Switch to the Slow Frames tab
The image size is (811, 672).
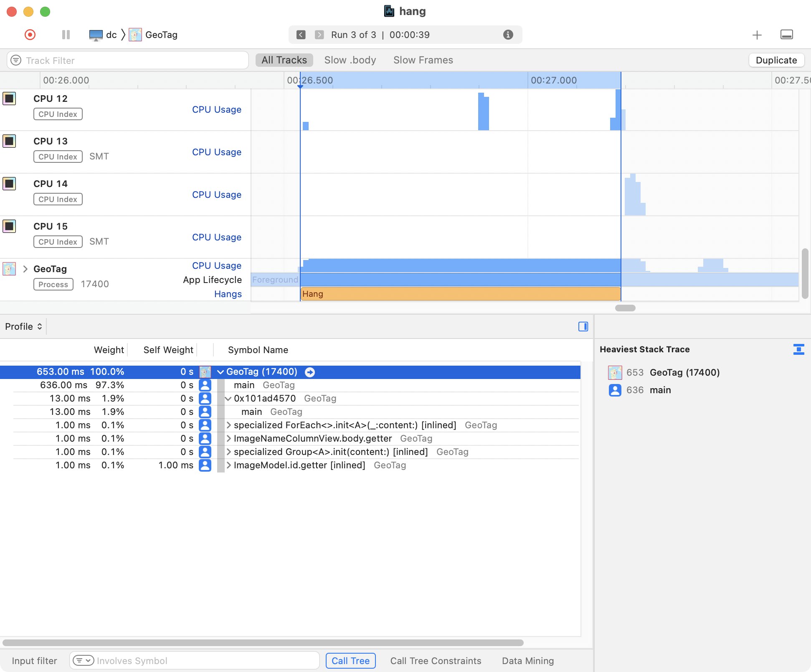tap(423, 60)
